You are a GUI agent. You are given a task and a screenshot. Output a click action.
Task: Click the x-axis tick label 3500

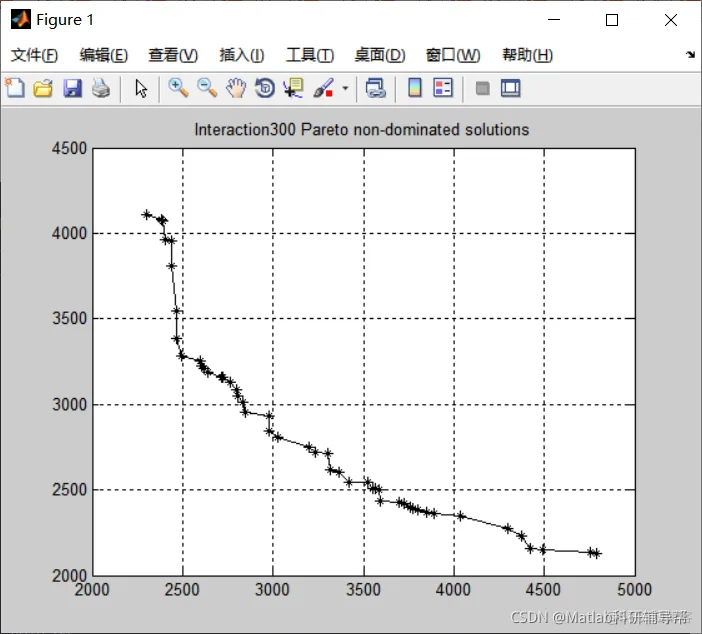364,590
